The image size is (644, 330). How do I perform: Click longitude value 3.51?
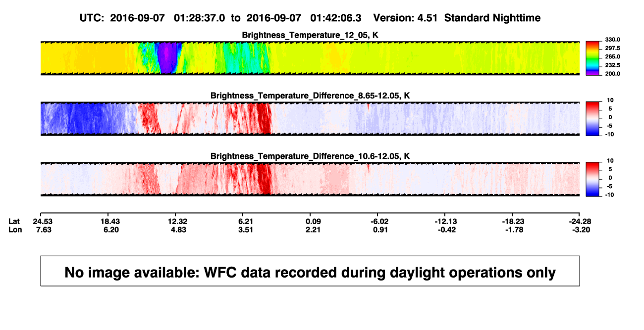[246, 230]
